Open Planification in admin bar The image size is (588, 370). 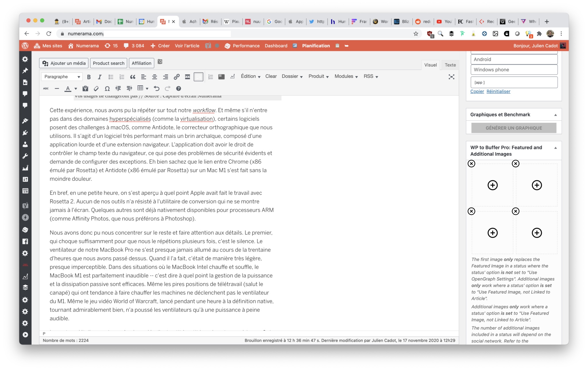316,46
